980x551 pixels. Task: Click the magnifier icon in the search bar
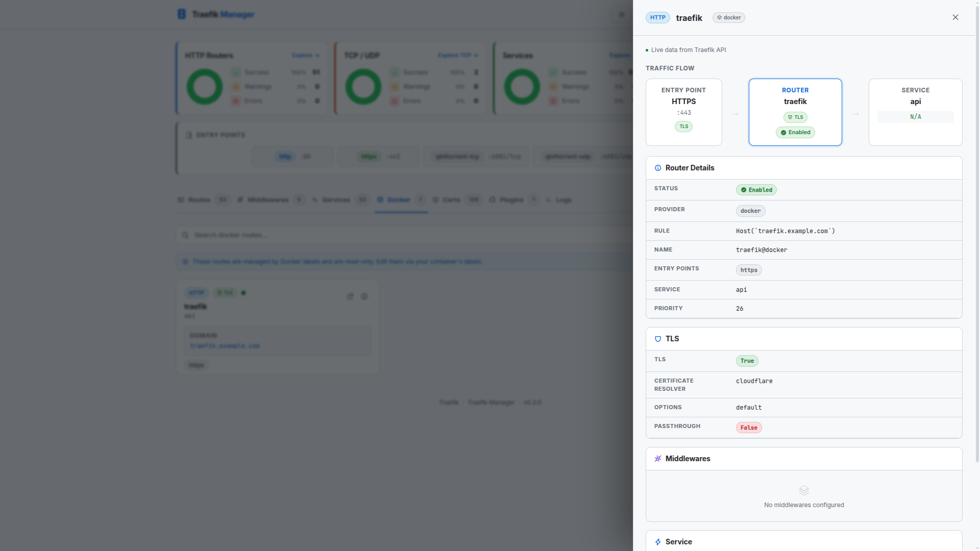185,235
